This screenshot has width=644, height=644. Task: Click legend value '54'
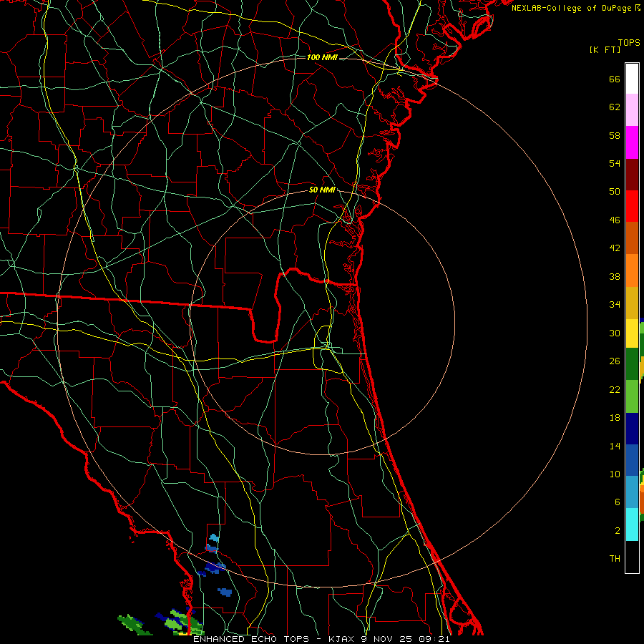pyautogui.click(x=615, y=163)
